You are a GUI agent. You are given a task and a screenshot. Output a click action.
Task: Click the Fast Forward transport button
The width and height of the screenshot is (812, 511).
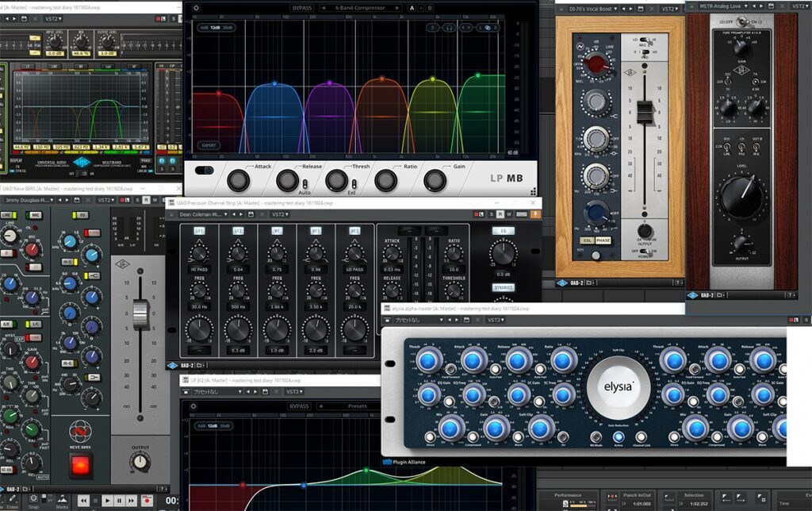(x=131, y=500)
